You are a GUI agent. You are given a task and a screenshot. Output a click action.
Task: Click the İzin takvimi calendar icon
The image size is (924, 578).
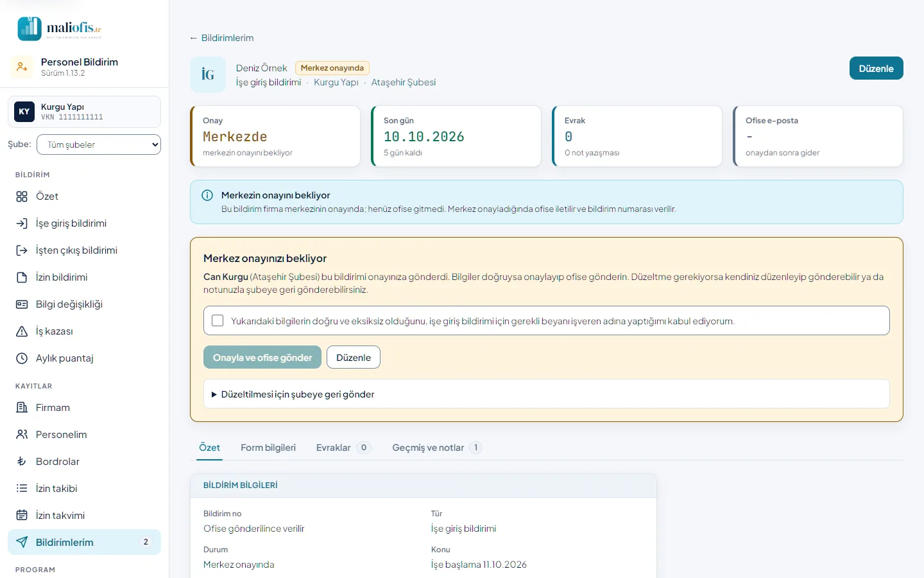(22, 516)
